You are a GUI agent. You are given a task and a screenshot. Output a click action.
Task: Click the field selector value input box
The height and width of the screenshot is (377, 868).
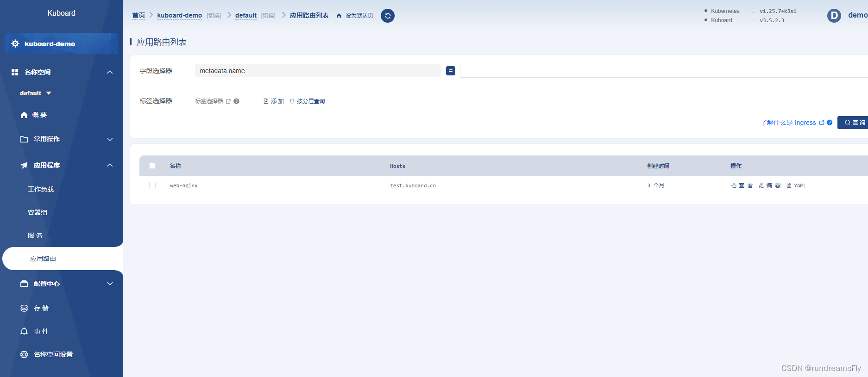pos(664,71)
